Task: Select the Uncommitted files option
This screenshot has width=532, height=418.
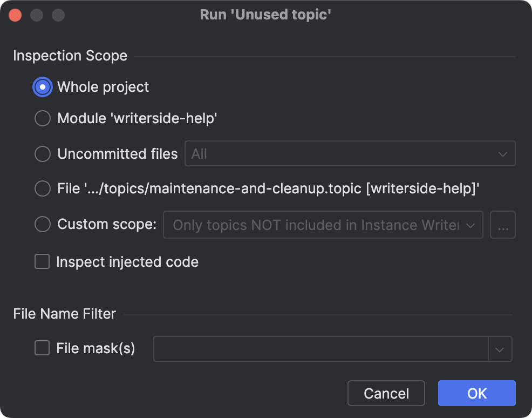Action: click(x=42, y=154)
